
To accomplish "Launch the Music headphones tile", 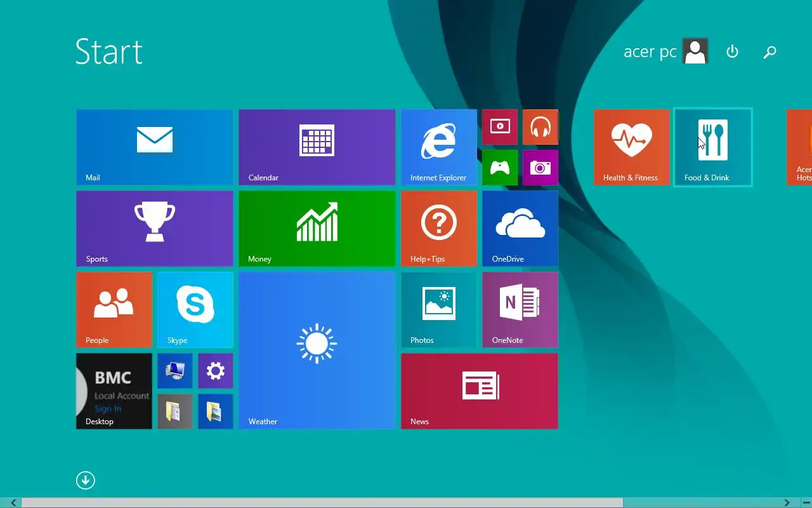I will pyautogui.click(x=540, y=127).
